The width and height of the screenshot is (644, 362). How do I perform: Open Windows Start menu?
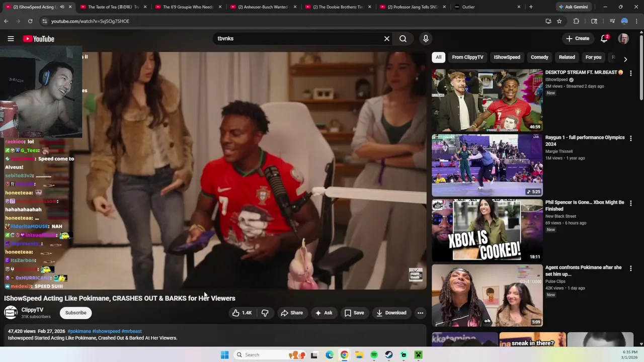tap(225, 355)
